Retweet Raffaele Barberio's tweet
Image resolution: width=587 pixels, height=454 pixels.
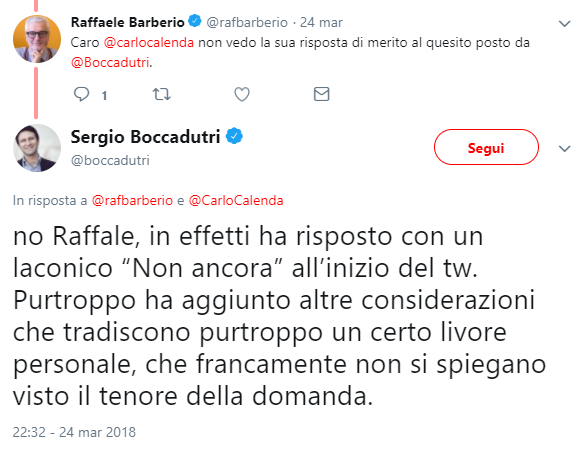pos(162,94)
